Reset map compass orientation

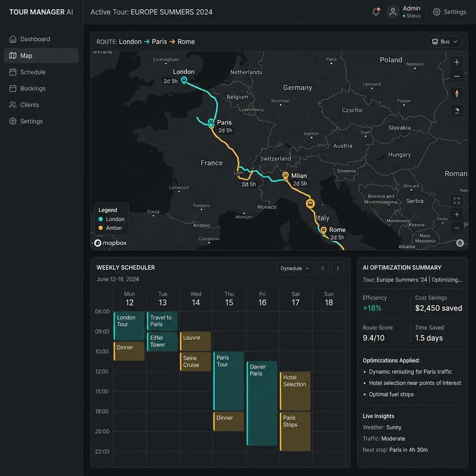[x=456, y=93]
